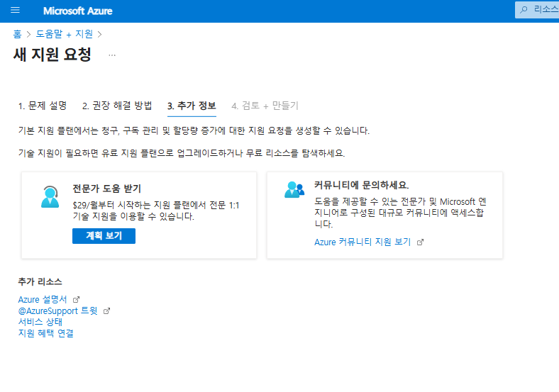The height and width of the screenshot is (392, 559).
Task: Switch to 2. 권장 해결 방법 tab
Action: (x=117, y=106)
